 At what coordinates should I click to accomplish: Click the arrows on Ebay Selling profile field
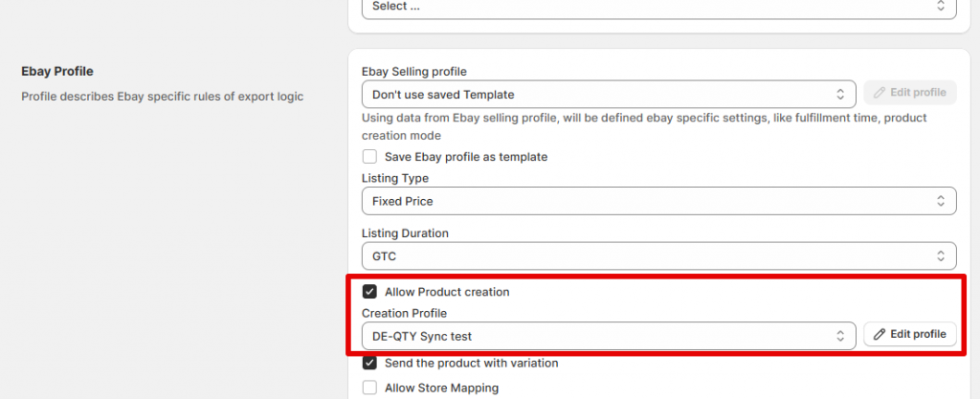840,94
